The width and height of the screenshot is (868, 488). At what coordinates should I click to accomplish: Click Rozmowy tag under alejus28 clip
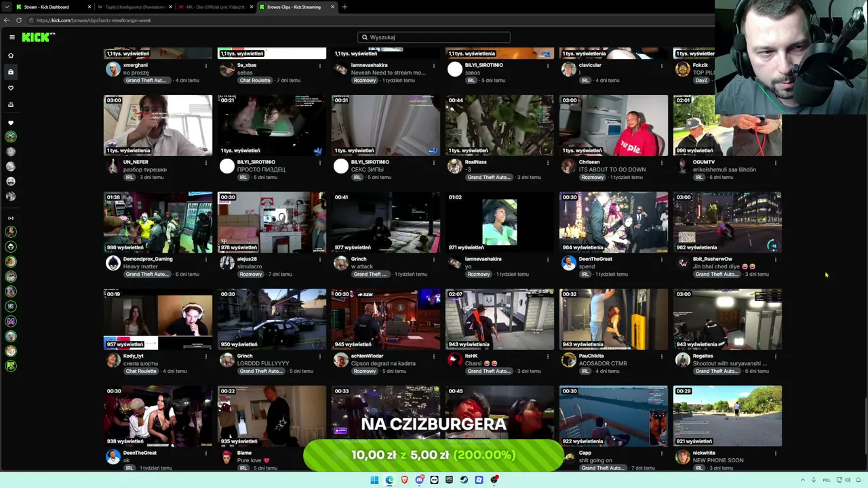coord(250,274)
